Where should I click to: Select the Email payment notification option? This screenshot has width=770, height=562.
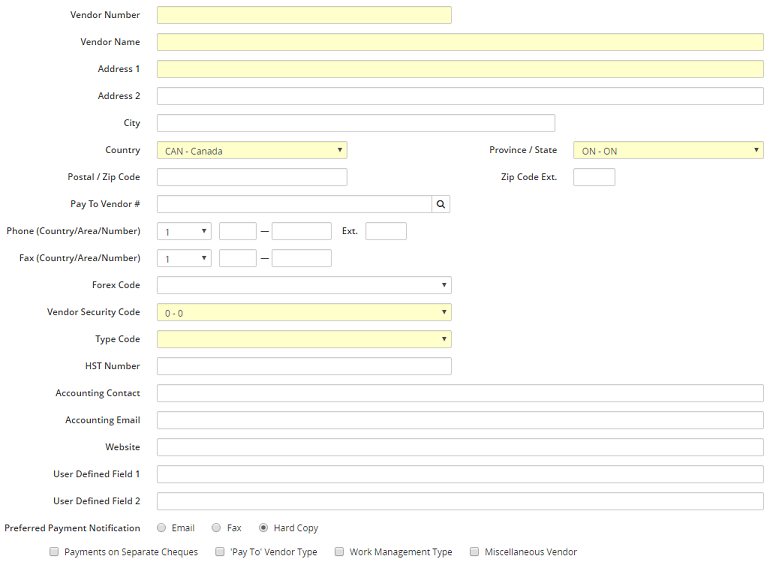tap(162, 528)
